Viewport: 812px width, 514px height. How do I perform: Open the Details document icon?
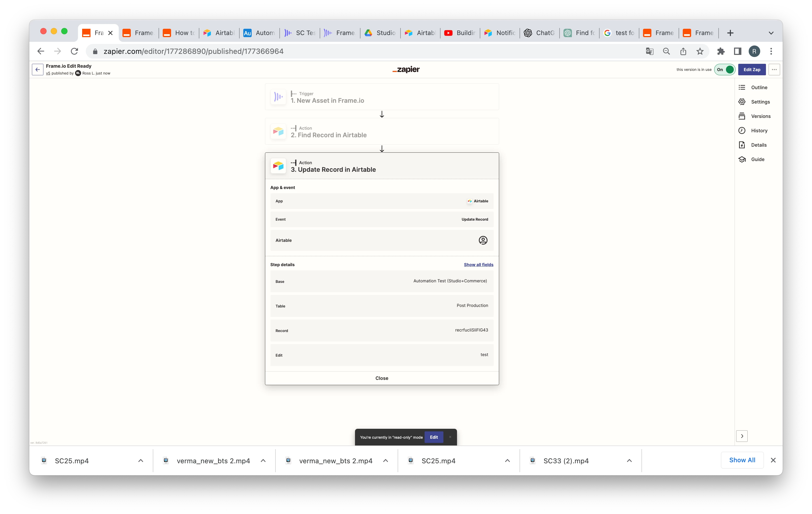[x=742, y=145]
